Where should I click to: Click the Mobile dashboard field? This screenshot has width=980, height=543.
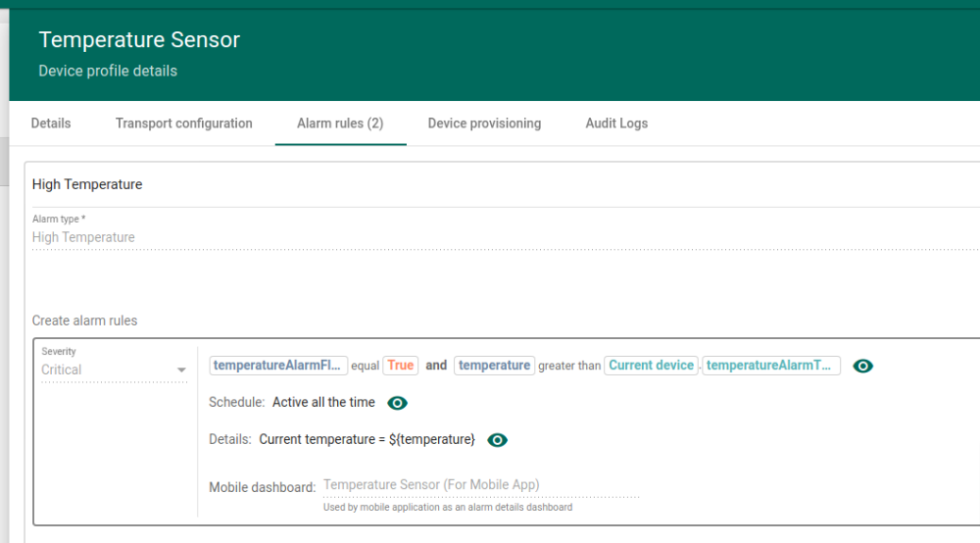[x=480, y=485]
